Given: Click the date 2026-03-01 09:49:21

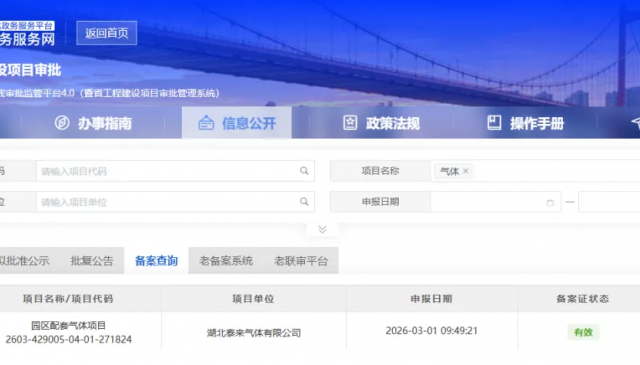Looking at the screenshot, I should pyautogui.click(x=431, y=330).
